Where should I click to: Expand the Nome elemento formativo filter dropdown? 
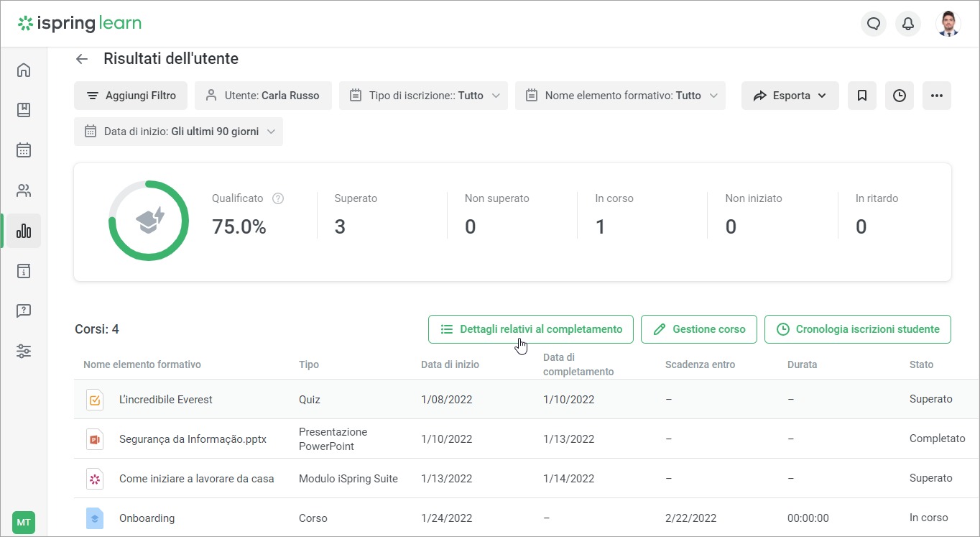coord(619,96)
